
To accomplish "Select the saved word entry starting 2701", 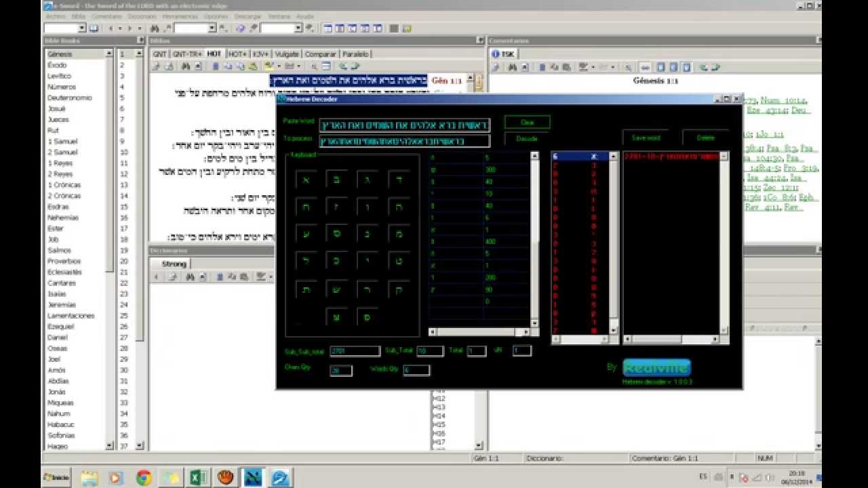I will tap(671, 156).
